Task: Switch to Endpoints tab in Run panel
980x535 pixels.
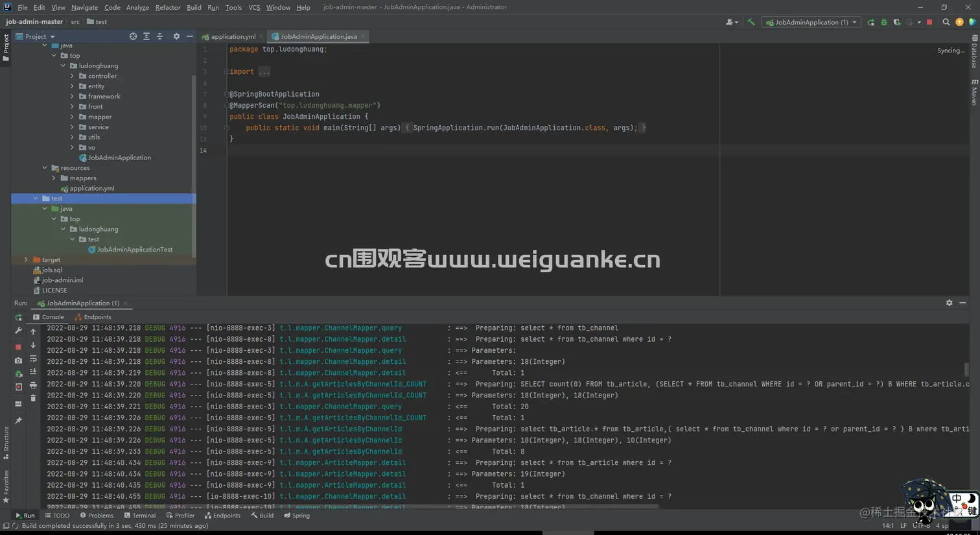Action: click(93, 317)
